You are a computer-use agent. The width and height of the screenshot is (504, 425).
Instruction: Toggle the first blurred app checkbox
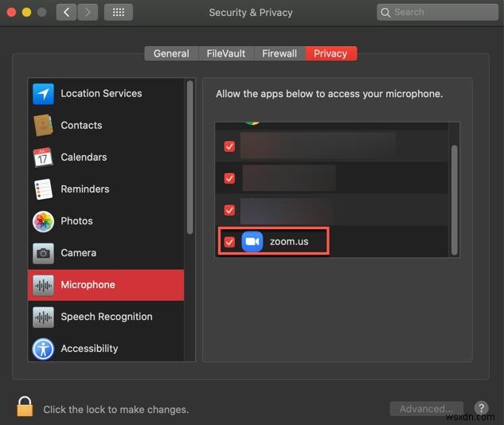229,146
